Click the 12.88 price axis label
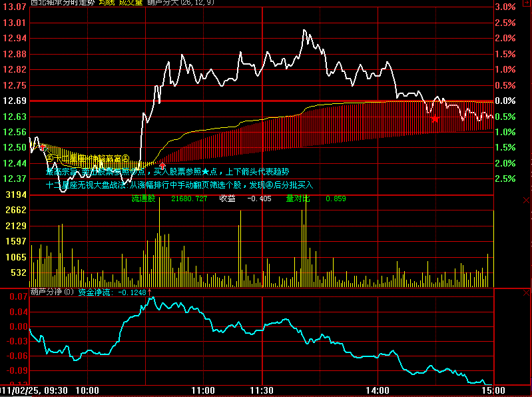Image resolution: width=532 pixels, height=397 pixels. tap(14, 54)
